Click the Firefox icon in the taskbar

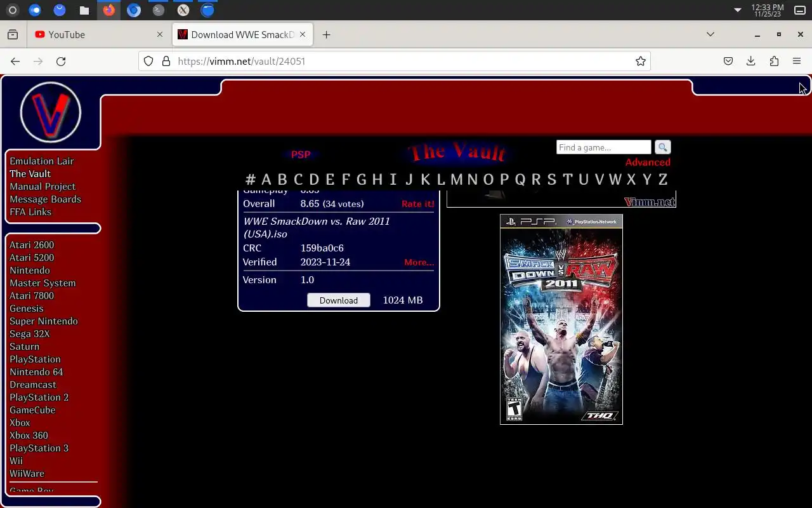point(109,10)
